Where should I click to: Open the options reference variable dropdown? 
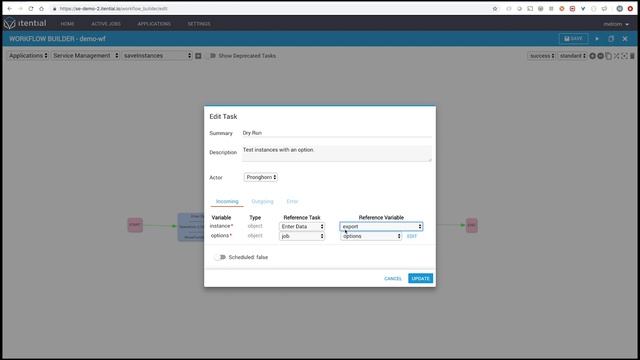371,236
